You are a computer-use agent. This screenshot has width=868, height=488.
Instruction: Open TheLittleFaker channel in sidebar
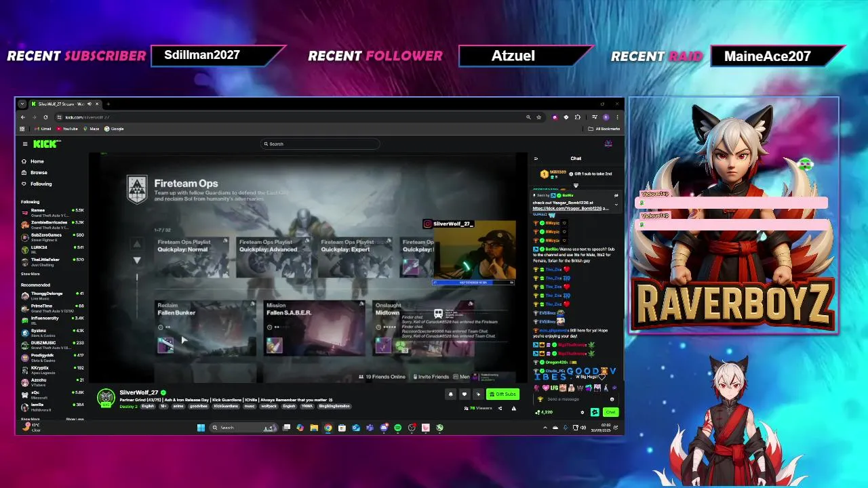[x=52, y=262]
